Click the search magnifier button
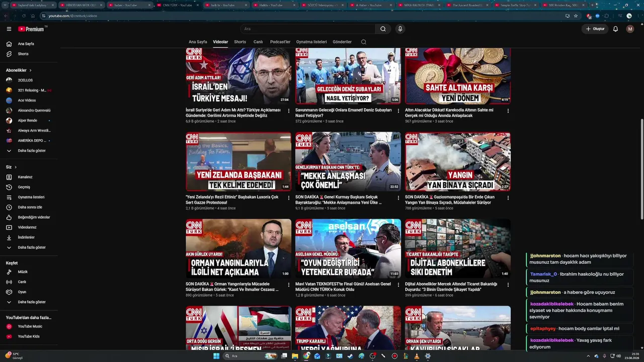This screenshot has height=362, width=644. coord(383,29)
